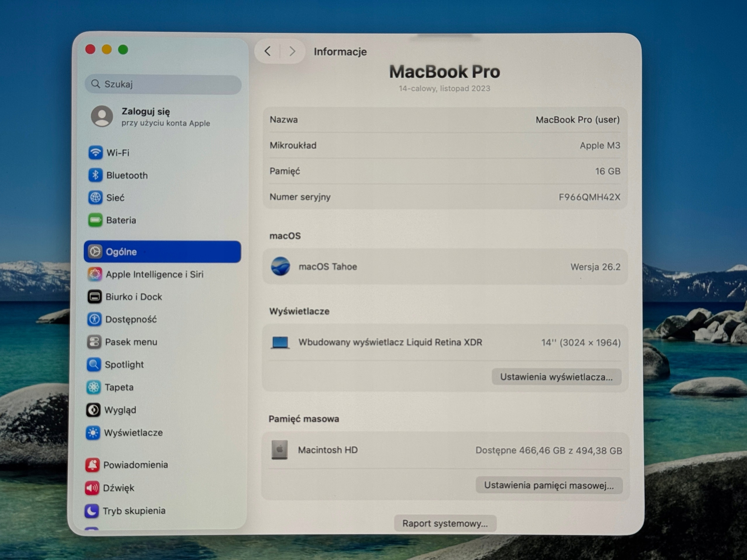Focus the Szukaj search field
The width and height of the screenshot is (747, 560).
point(163,84)
